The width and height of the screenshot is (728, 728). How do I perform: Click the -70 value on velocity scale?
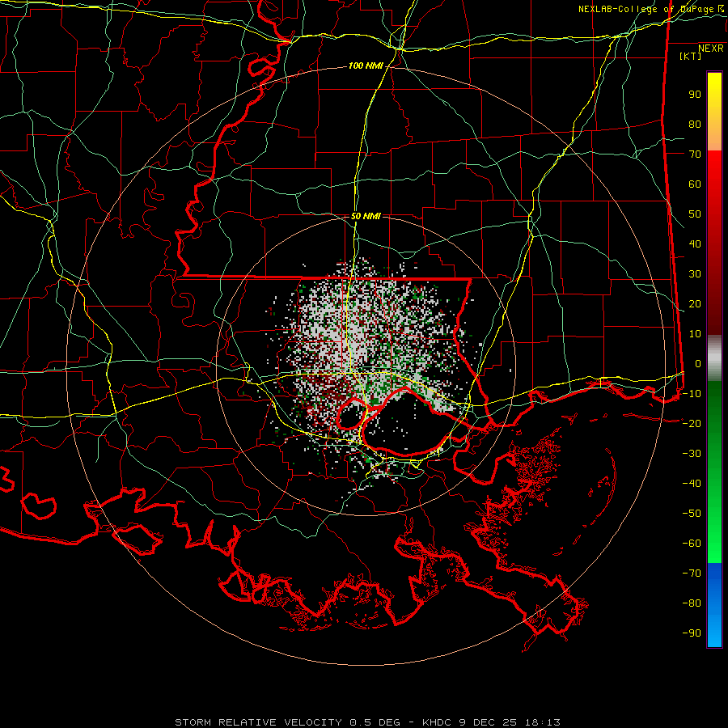[x=692, y=574]
